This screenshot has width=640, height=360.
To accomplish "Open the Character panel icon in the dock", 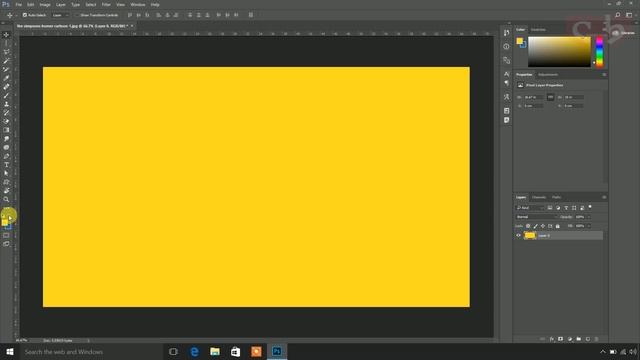I will pos(507,74).
